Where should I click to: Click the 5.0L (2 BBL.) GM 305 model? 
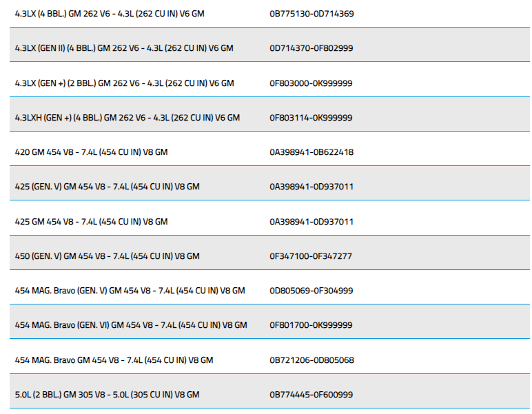(x=107, y=395)
